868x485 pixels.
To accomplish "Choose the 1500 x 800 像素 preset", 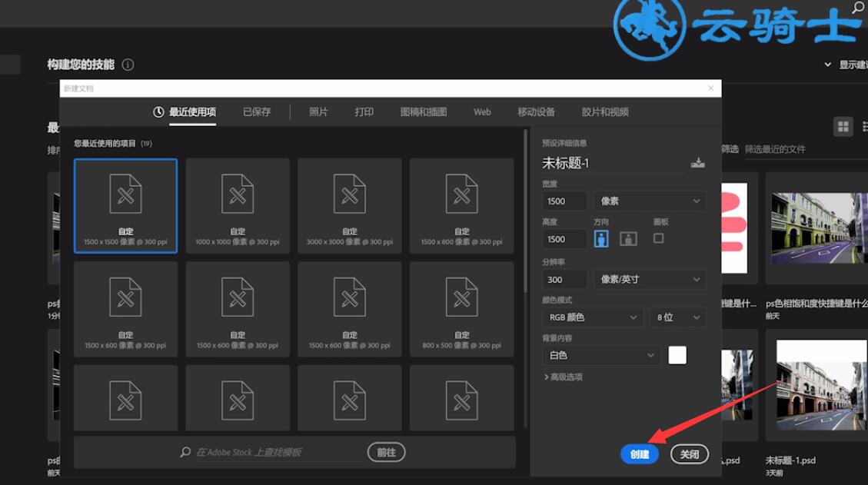I will click(x=462, y=206).
